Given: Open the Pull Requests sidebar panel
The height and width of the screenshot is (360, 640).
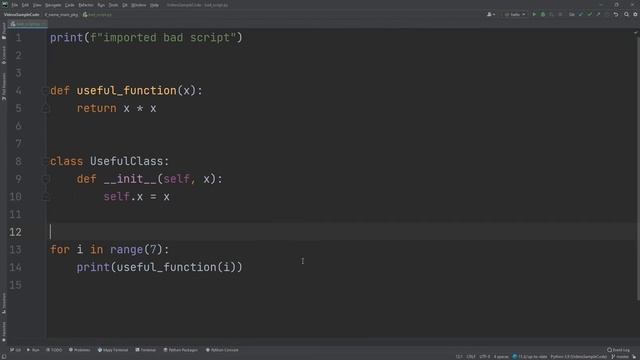Looking at the screenshot, I should 4,87.
